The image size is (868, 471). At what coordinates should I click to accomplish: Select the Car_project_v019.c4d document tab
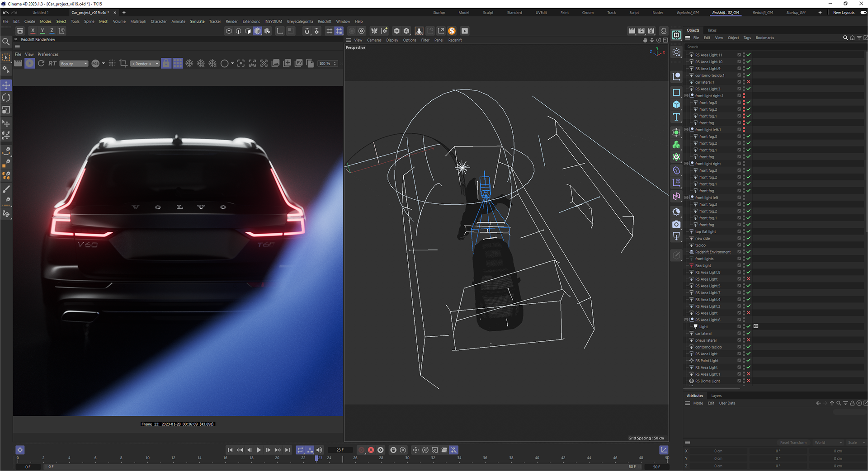[90, 13]
